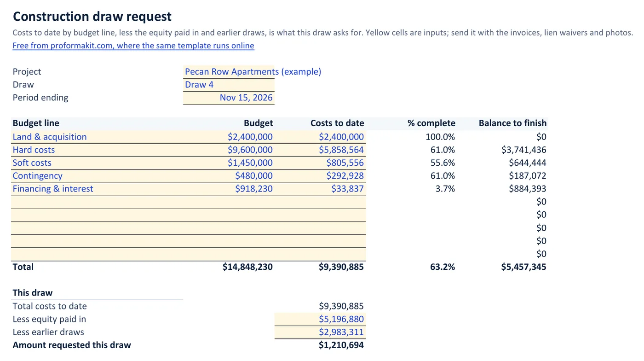Image resolution: width=644 pixels, height=361 pixels.
Task: Click the 'Budget' column header
Action: pos(258,123)
